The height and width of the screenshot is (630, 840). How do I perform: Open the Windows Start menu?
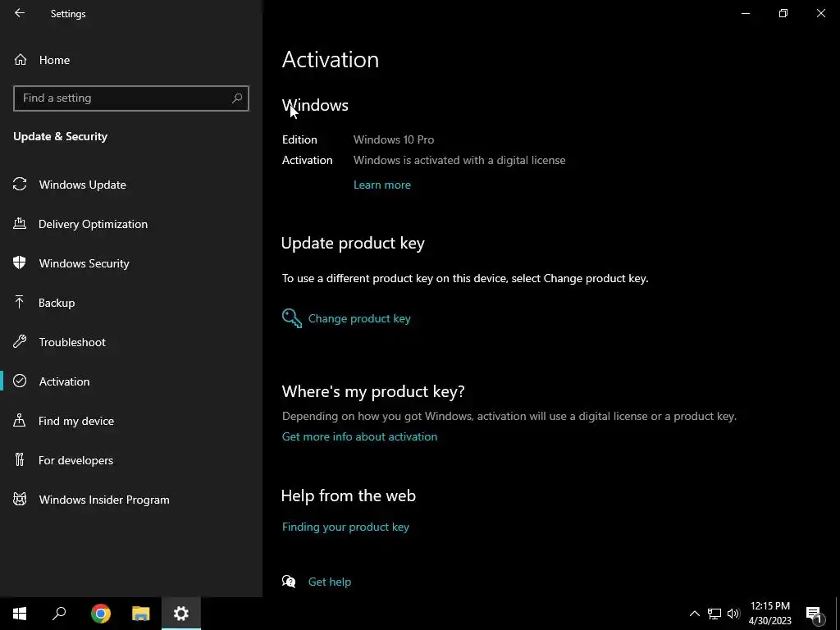pos(20,614)
